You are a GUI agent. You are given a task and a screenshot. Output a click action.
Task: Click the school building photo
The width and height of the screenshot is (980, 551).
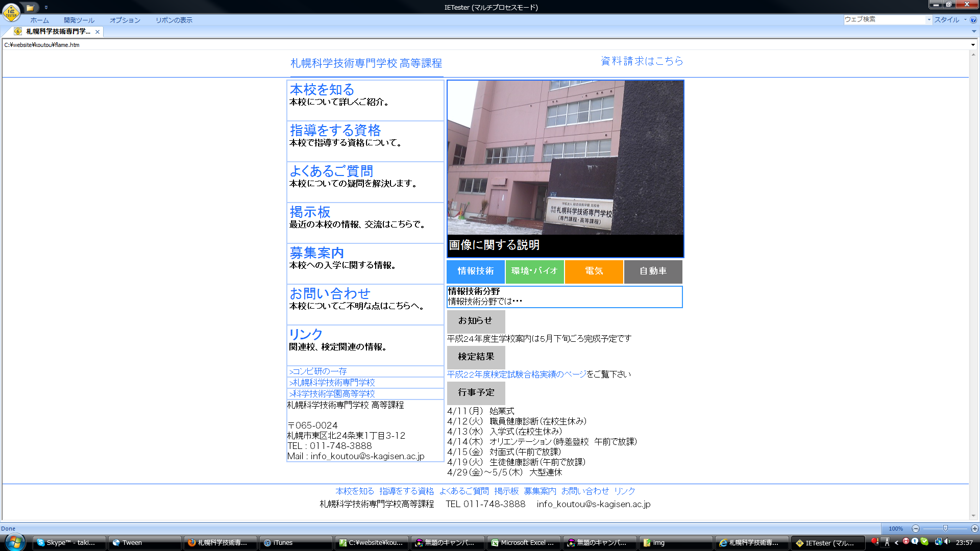pos(566,158)
